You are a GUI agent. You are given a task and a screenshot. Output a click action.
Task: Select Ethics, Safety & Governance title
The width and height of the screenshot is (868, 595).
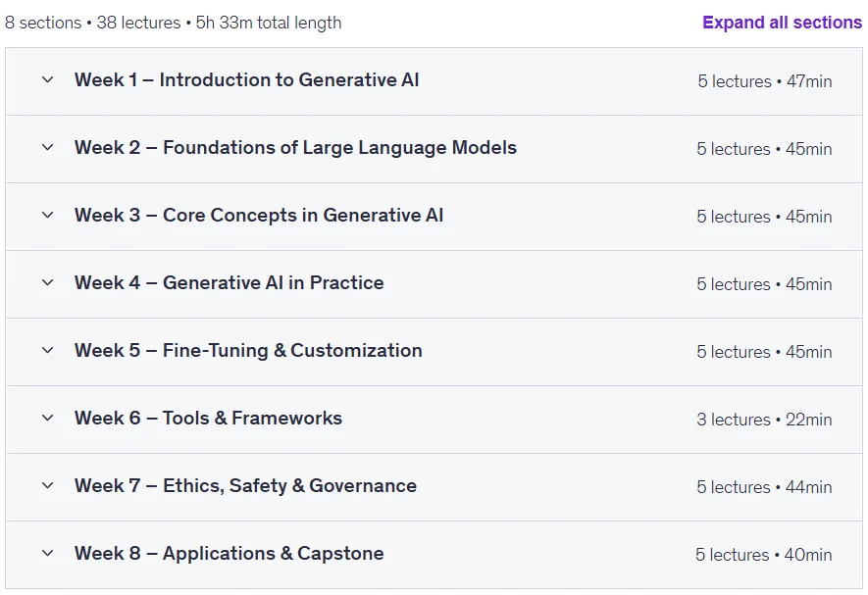pyautogui.click(x=289, y=486)
